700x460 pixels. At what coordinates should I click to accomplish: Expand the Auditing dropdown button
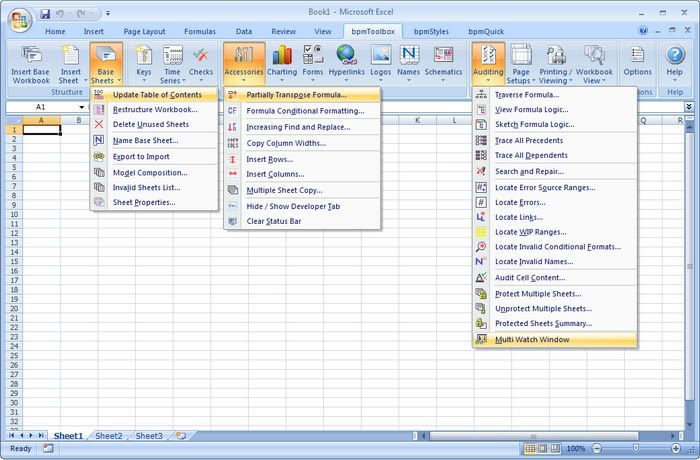click(x=488, y=64)
